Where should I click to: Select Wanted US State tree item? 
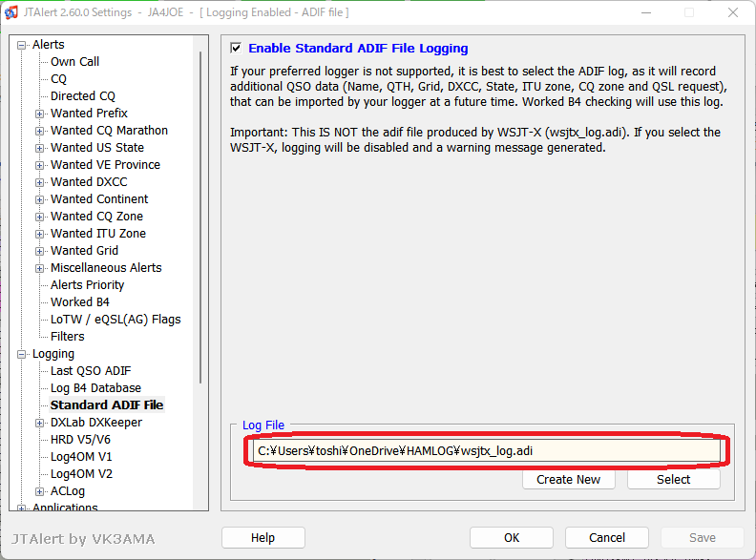pyautogui.click(x=97, y=148)
